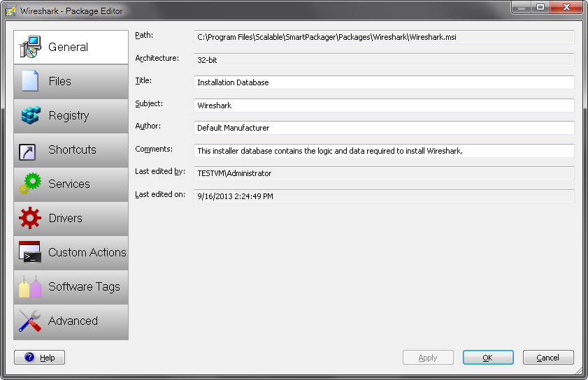Click the Comments text field

click(384, 151)
